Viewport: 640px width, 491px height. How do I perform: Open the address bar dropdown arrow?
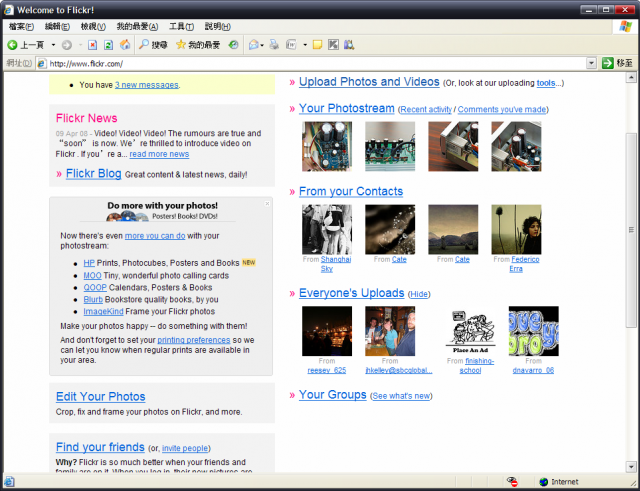pyautogui.click(x=591, y=63)
